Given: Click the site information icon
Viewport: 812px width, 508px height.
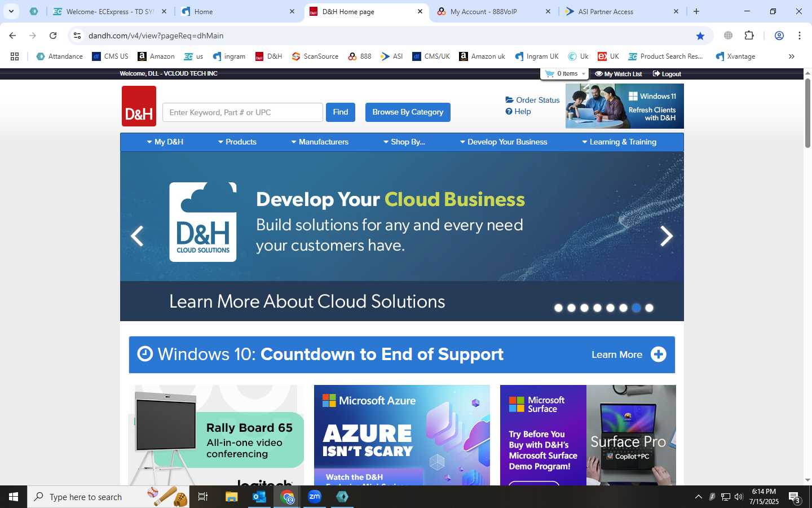Looking at the screenshot, I should point(77,36).
